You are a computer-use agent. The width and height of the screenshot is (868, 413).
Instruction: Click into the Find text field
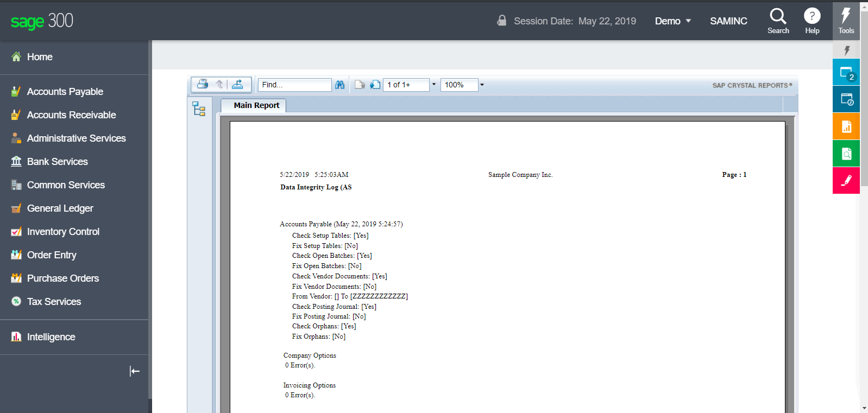point(294,85)
